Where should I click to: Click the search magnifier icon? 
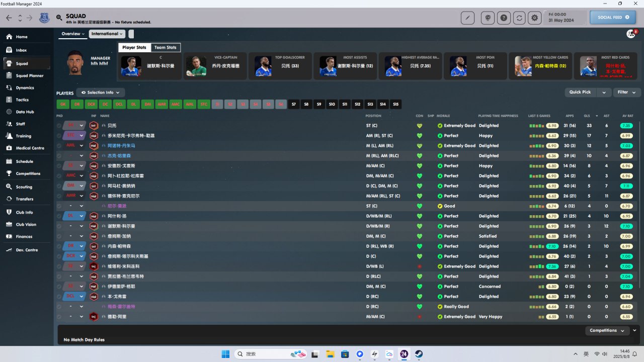click(59, 18)
